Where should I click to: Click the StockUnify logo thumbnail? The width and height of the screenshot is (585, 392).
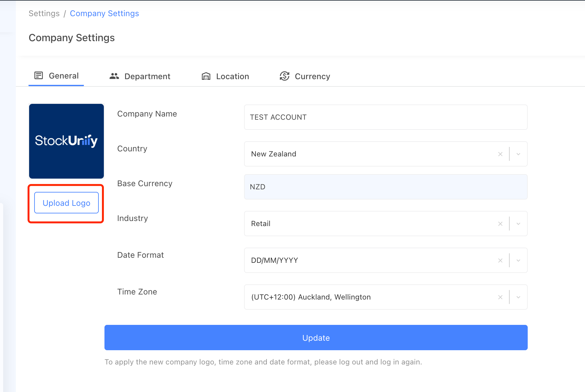(x=66, y=141)
